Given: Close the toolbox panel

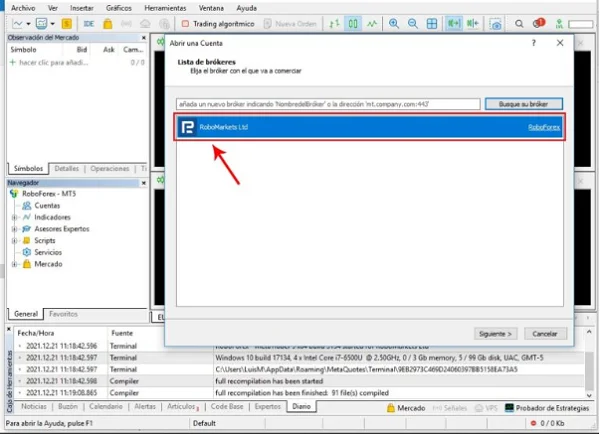Looking at the screenshot, I should (x=9, y=329).
